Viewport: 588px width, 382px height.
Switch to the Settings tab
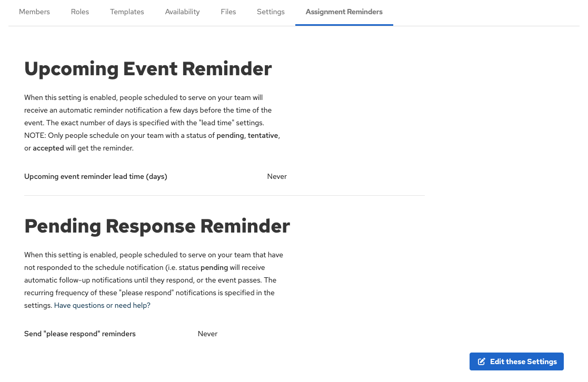coord(271,12)
